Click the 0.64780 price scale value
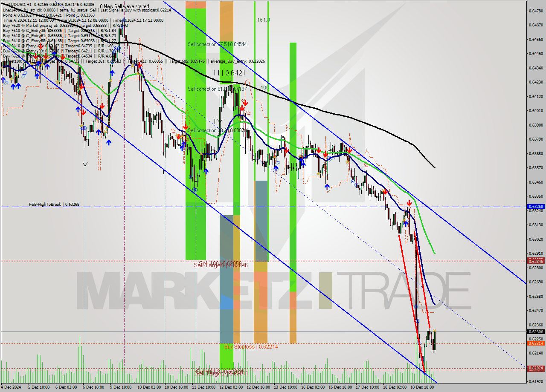The height and width of the screenshot is (392, 546). 536,11
